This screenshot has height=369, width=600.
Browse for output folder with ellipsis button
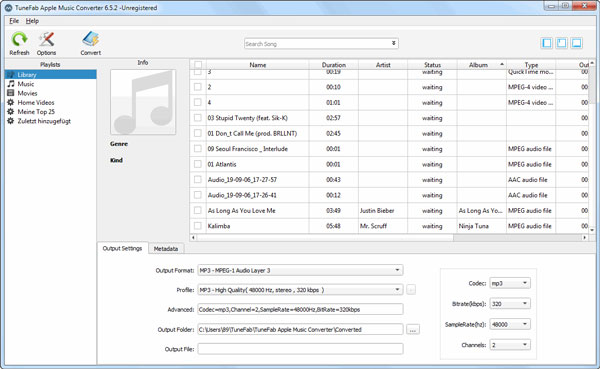(x=412, y=329)
